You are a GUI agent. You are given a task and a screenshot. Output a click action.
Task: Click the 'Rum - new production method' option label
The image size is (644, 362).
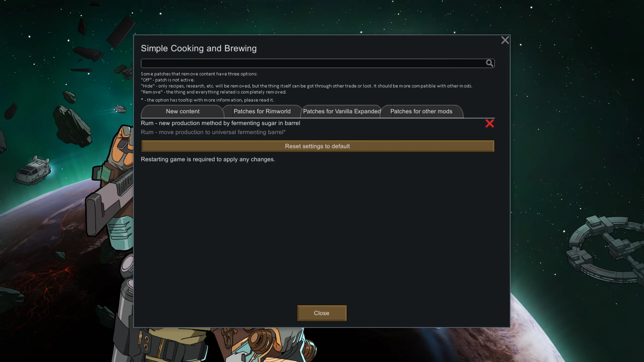[220, 123]
